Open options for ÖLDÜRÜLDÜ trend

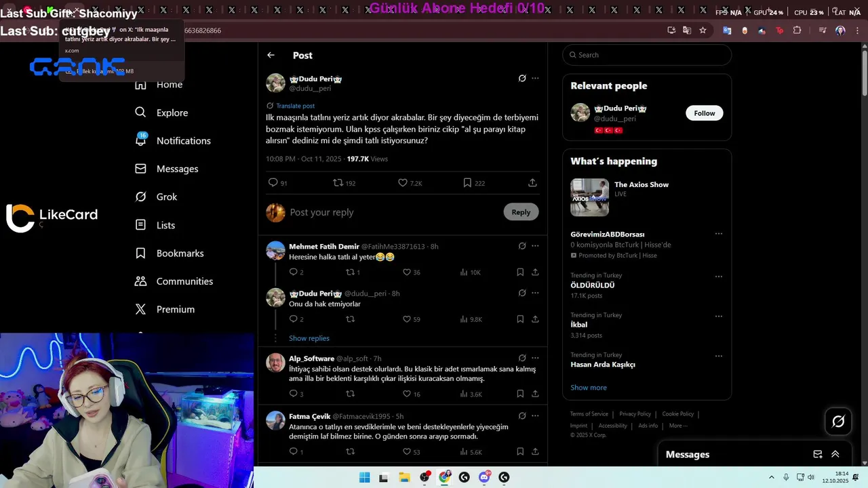coord(719,277)
